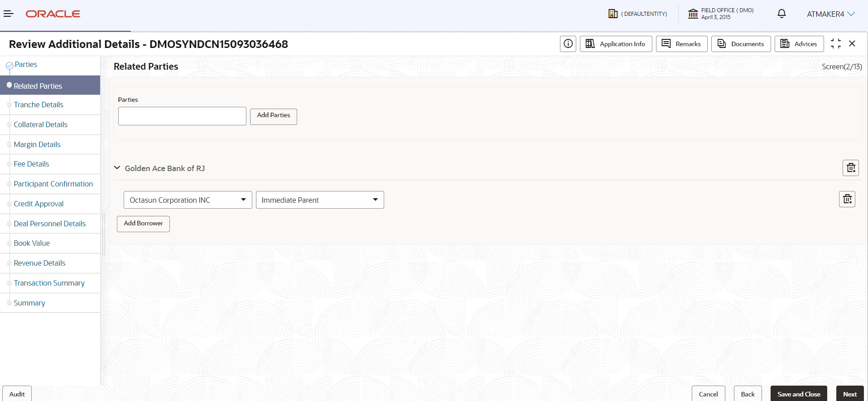Open the Documents panel
This screenshot has width=868, height=401.
click(x=741, y=44)
